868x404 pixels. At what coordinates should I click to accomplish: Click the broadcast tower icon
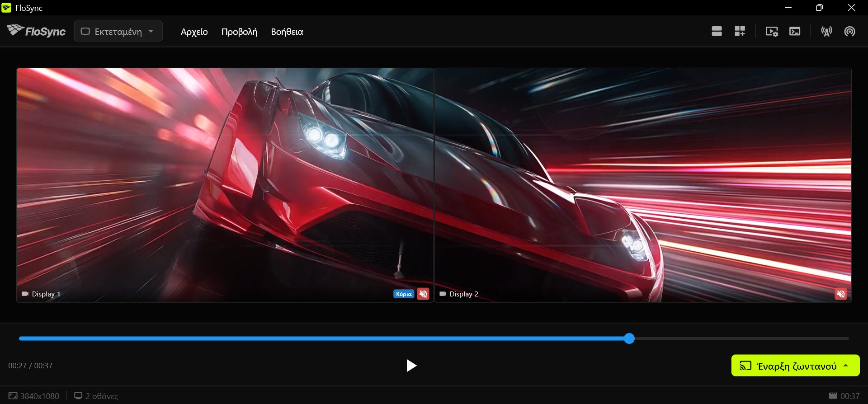click(x=827, y=31)
